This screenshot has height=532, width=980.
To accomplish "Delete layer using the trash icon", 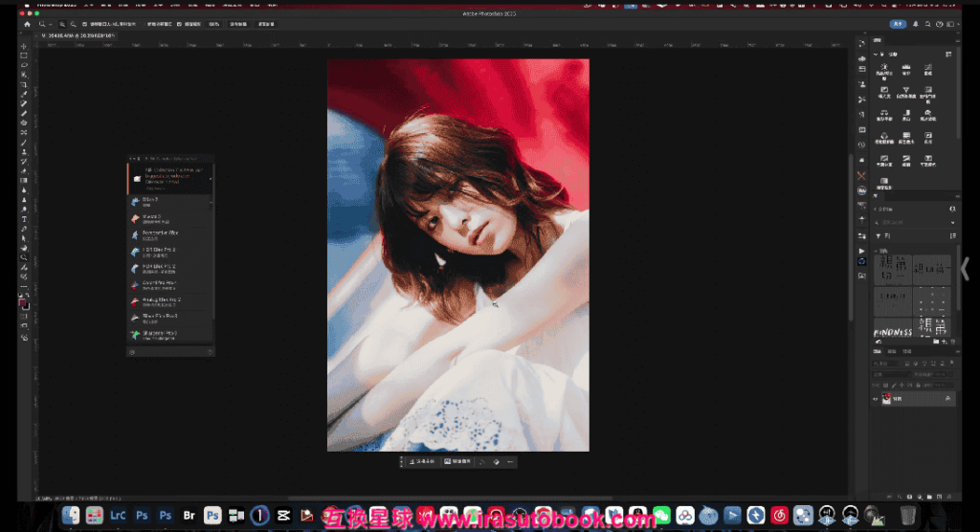I will (949, 497).
